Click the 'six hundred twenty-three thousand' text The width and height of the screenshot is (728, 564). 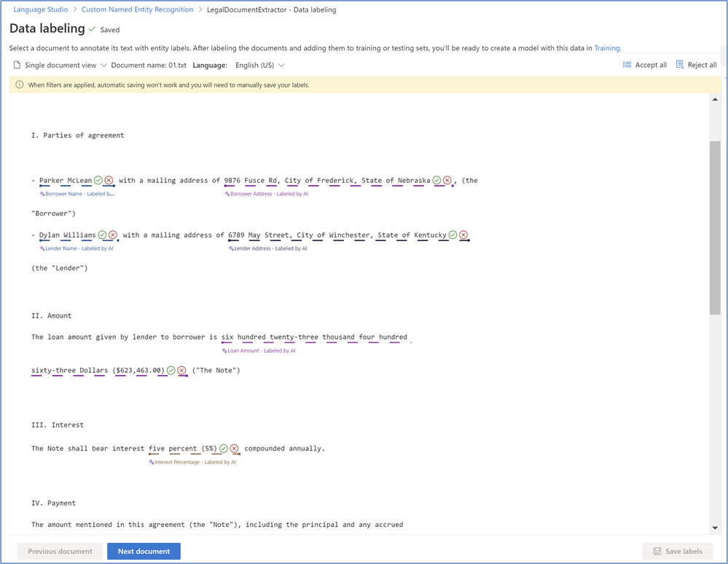(288, 337)
